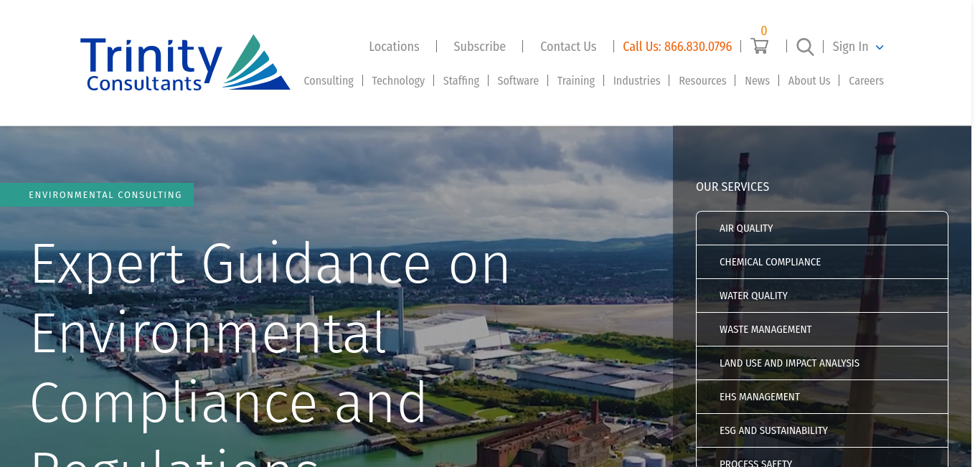
Task: Open the Industries menu
Action: [636, 80]
